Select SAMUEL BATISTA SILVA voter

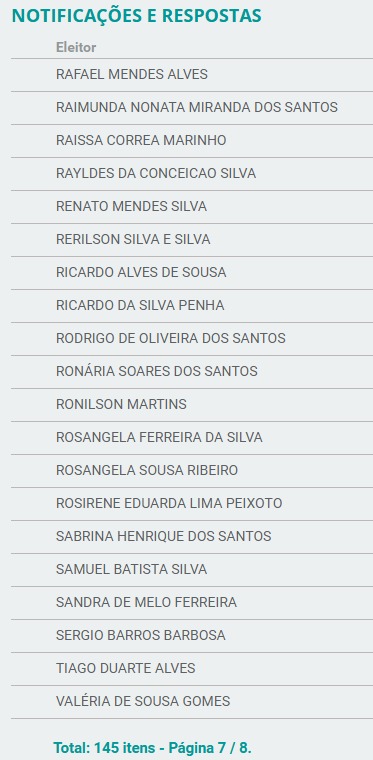[x=192, y=569]
